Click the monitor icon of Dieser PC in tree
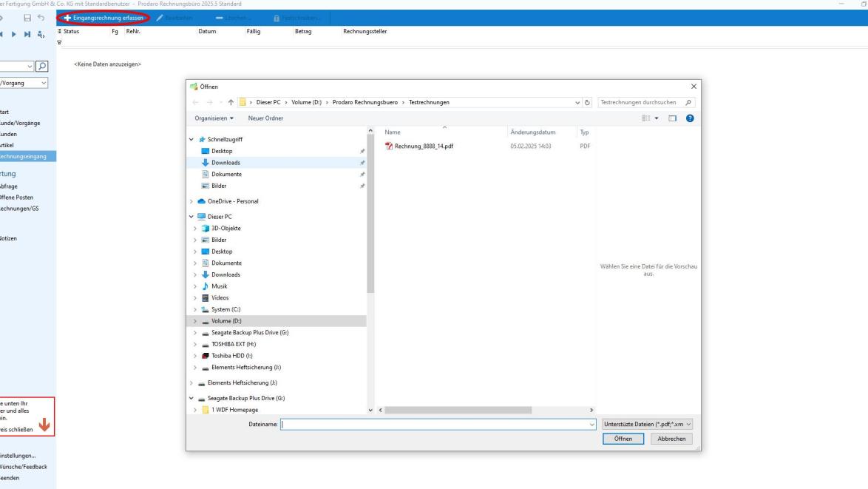 pyautogui.click(x=202, y=217)
